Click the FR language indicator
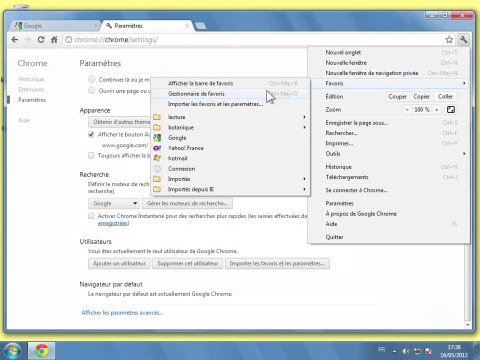The height and width of the screenshot is (360, 480). pos(382,349)
